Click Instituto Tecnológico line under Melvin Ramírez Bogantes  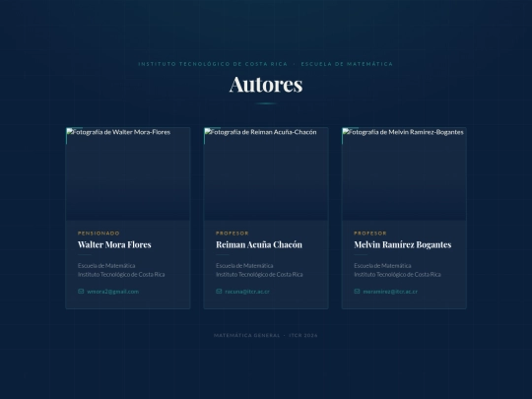point(397,275)
